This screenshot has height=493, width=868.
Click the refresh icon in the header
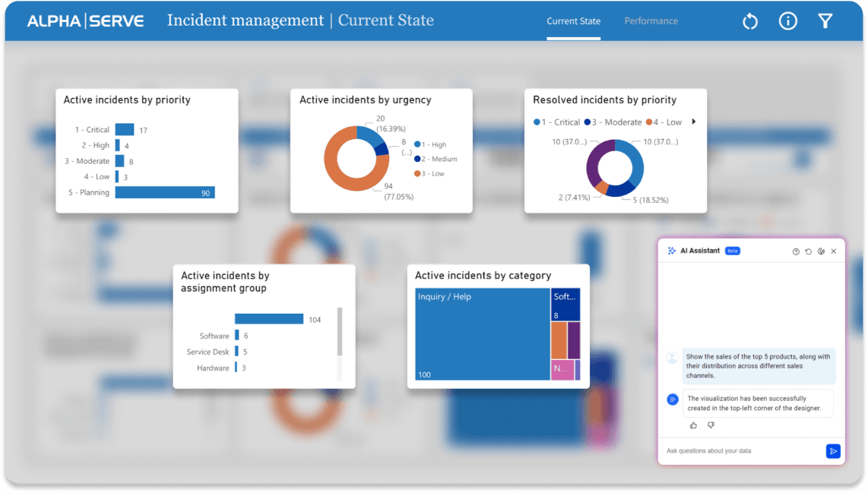point(750,21)
